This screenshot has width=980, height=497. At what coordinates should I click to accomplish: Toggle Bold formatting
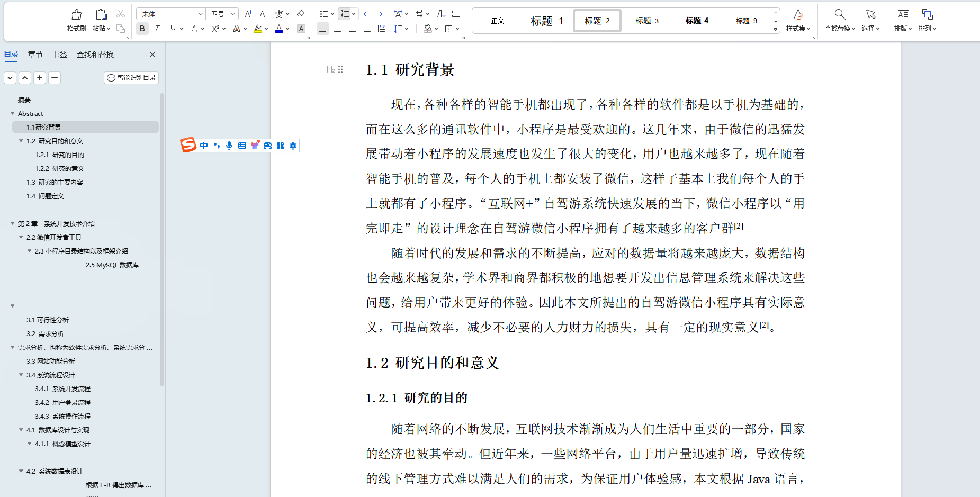[x=142, y=29]
